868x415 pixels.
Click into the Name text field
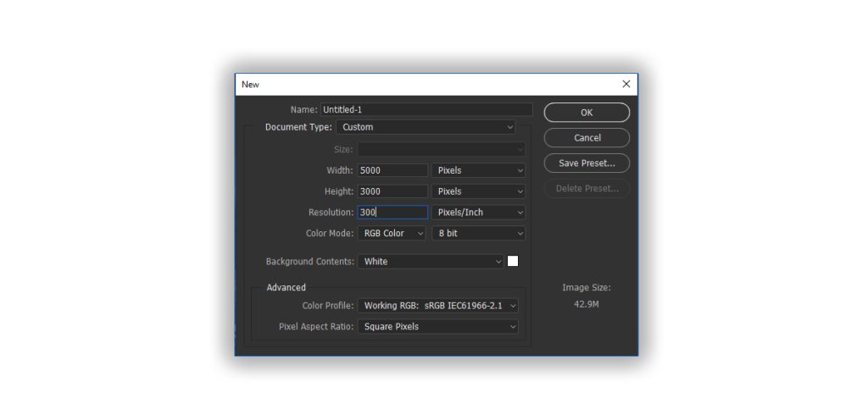click(x=426, y=109)
